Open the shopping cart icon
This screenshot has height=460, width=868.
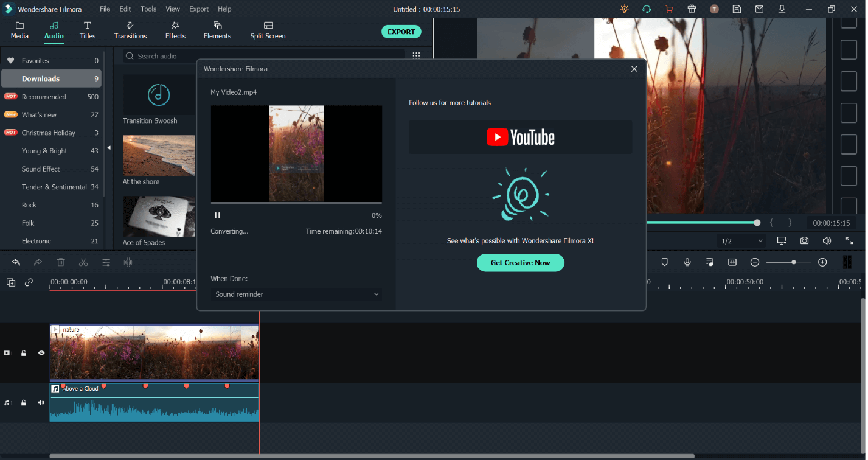point(669,9)
